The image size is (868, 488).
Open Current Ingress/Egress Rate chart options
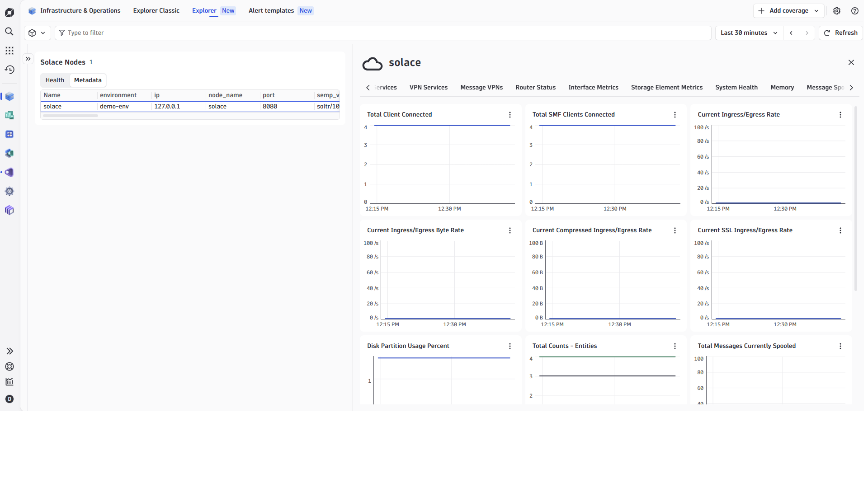point(840,115)
